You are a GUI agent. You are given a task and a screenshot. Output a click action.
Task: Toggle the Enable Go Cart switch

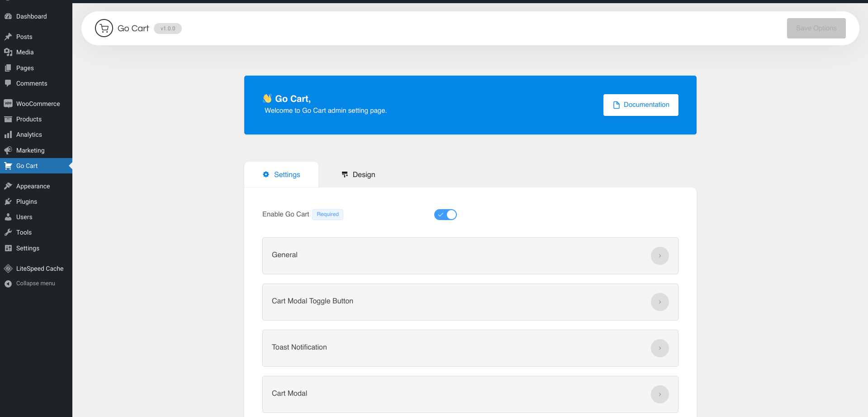(x=446, y=215)
